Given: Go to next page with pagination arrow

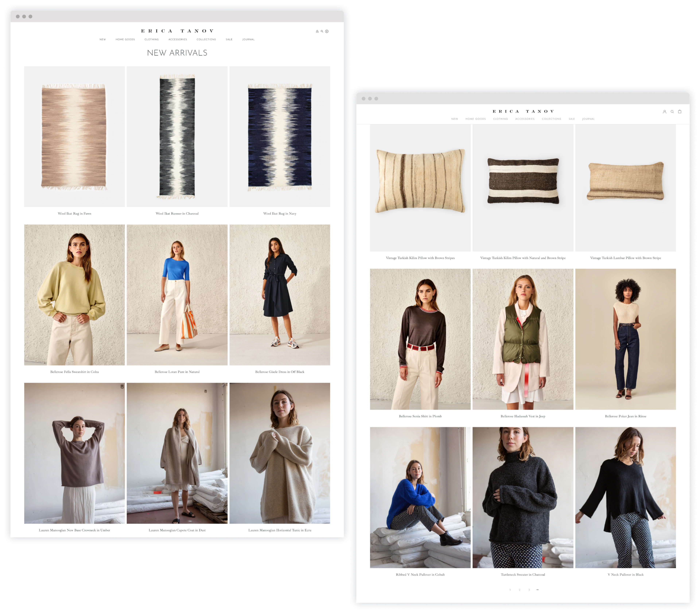Looking at the screenshot, I should 538,590.
